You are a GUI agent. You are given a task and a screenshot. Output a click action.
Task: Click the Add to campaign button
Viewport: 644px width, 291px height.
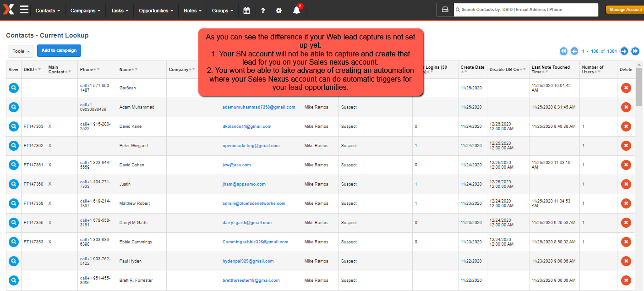point(59,50)
